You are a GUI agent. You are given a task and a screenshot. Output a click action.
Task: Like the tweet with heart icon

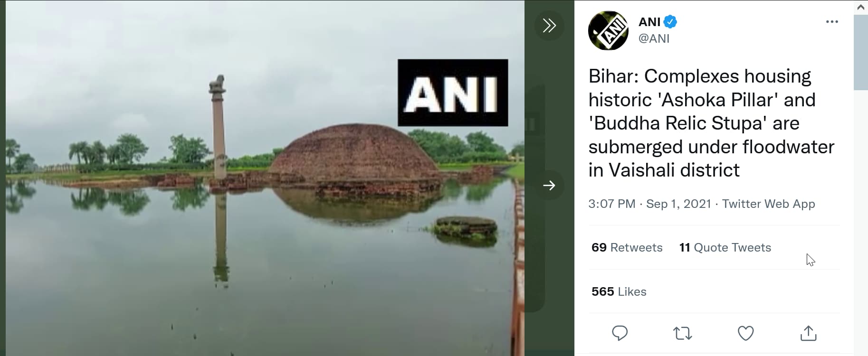click(745, 333)
